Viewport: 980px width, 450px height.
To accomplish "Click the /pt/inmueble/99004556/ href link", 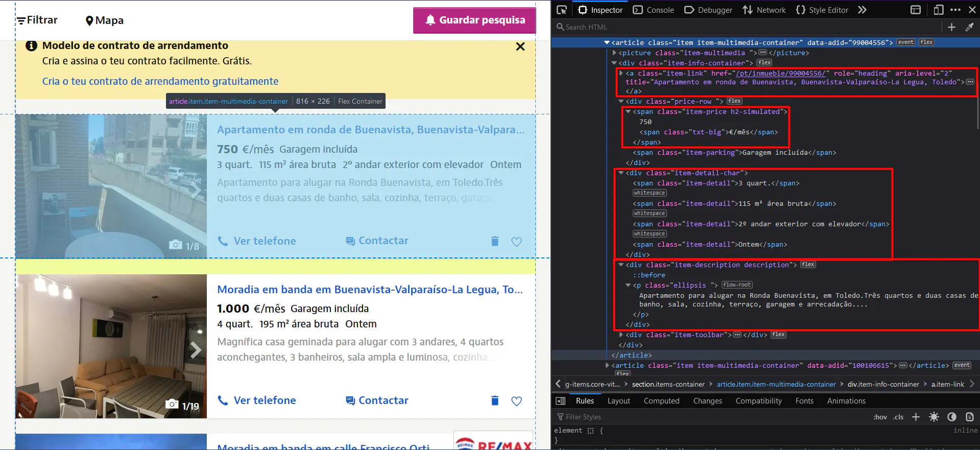I will coord(780,73).
